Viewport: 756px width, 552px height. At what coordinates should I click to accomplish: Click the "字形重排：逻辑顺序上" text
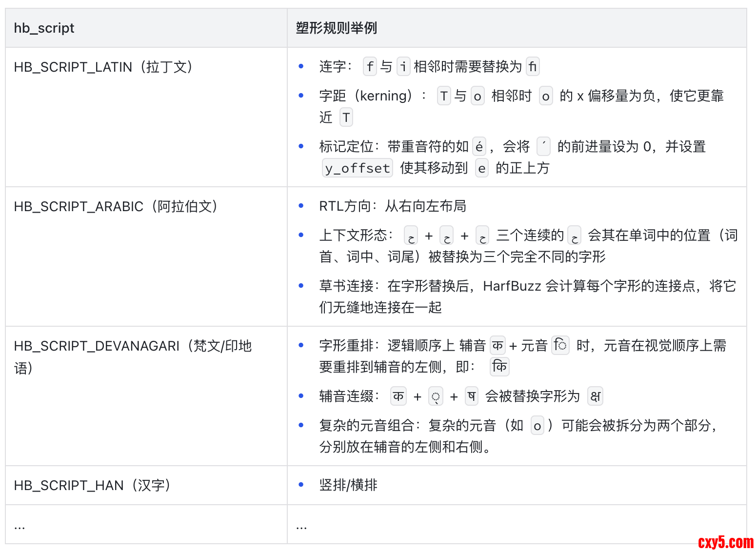click(387, 345)
